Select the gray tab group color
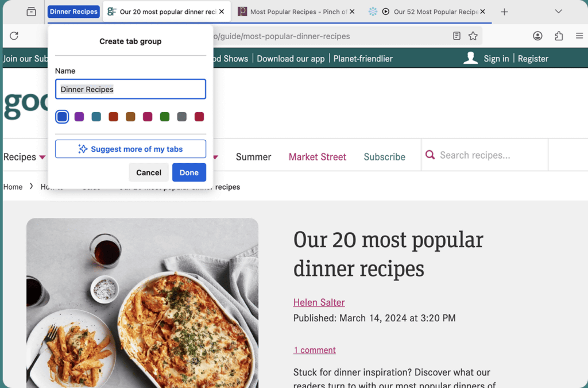The image size is (588, 388). point(182,117)
